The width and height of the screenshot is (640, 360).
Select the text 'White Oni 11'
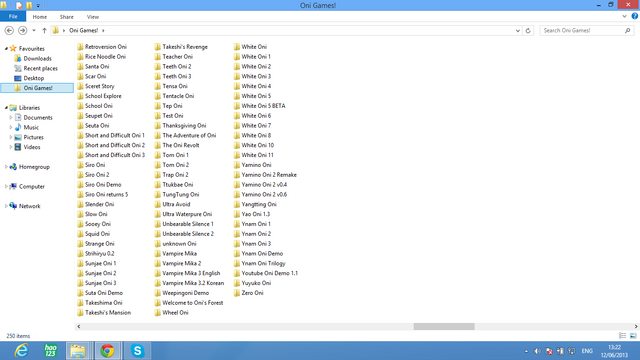(x=257, y=155)
